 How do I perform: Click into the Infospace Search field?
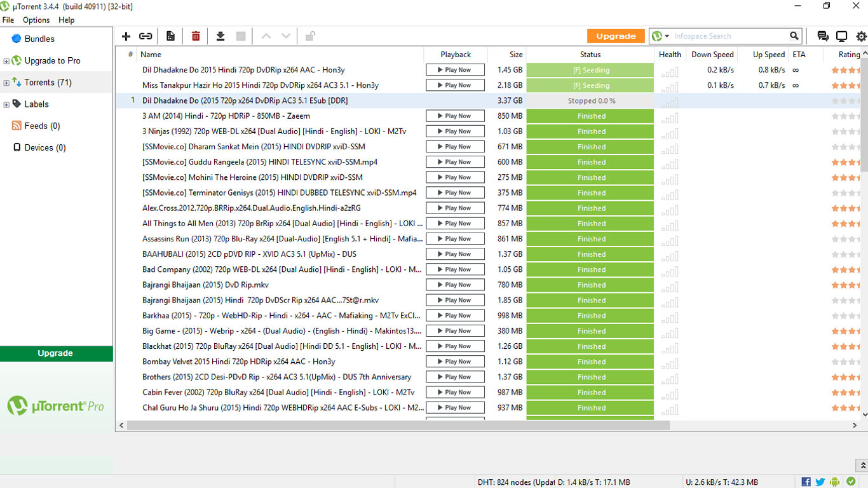[728, 36]
